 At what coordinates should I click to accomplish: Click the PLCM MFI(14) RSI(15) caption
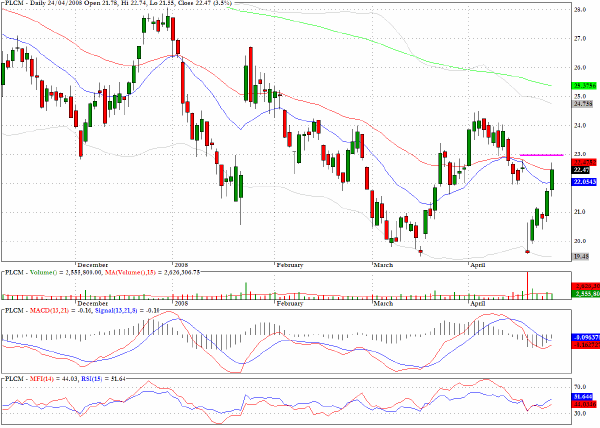65,379
